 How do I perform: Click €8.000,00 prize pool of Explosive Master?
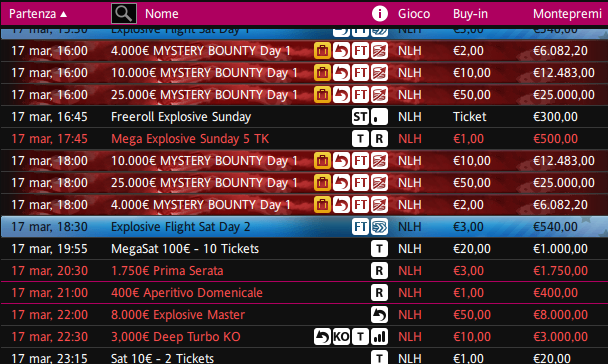click(560, 315)
